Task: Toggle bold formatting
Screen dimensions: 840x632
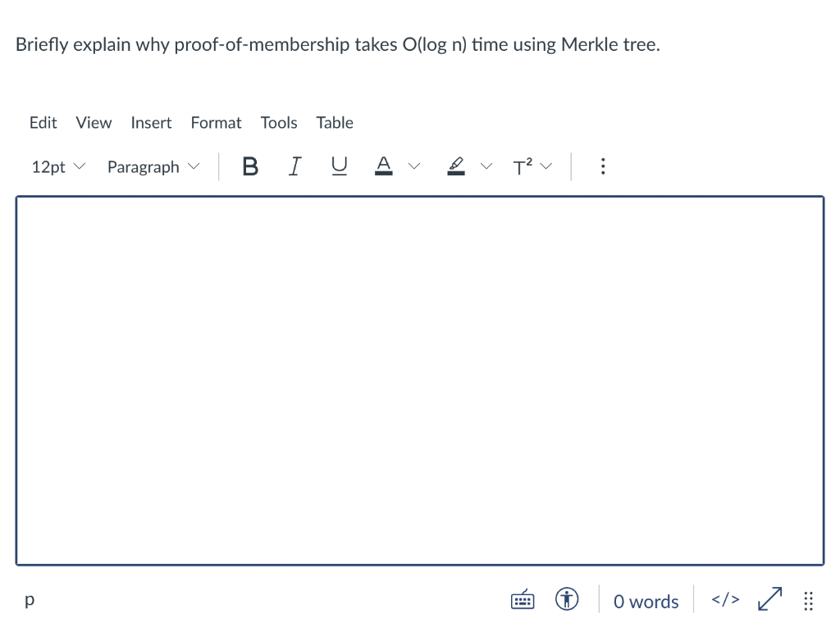Action: [250, 166]
